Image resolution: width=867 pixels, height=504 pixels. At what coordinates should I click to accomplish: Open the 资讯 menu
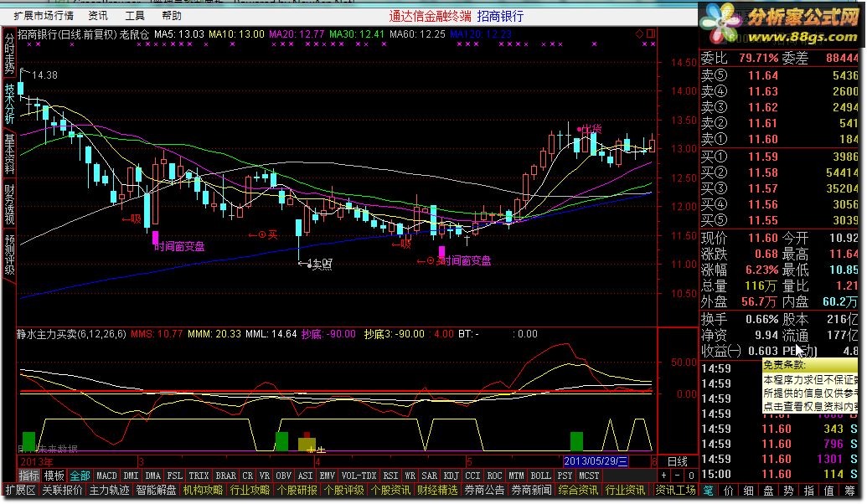[x=98, y=15]
